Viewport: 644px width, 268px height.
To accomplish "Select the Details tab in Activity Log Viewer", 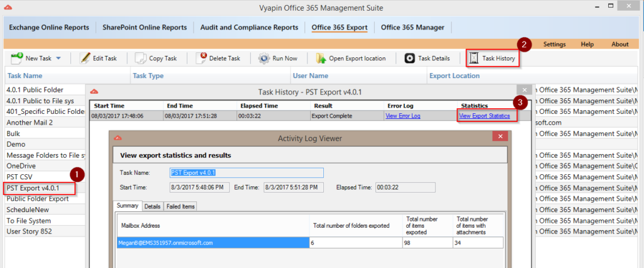I will [x=152, y=206].
